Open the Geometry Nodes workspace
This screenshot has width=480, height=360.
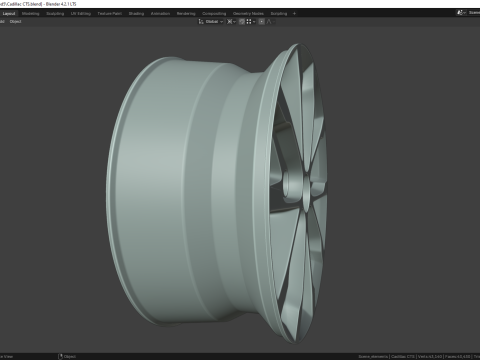(x=248, y=14)
